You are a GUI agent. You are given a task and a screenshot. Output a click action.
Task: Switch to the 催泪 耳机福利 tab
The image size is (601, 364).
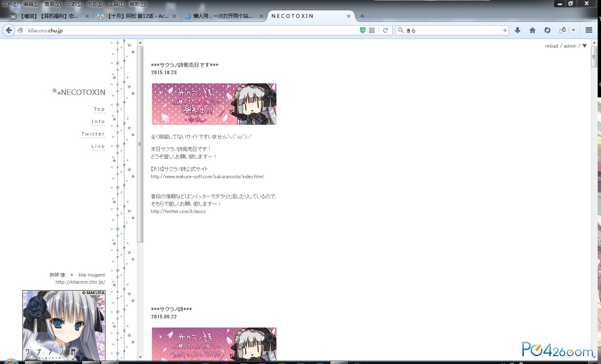[x=49, y=16]
